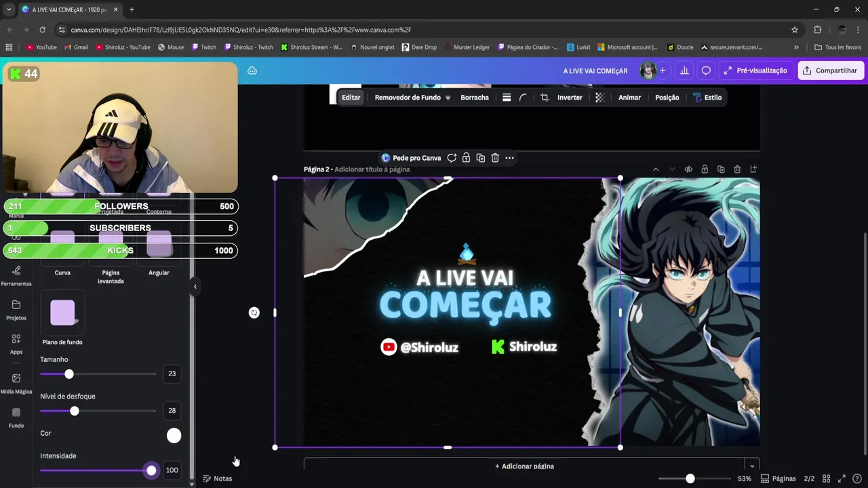The width and height of the screenshot is (868, 488).
Task: Click the corner rounding icon in toolbar
Action: click(523, 98)
